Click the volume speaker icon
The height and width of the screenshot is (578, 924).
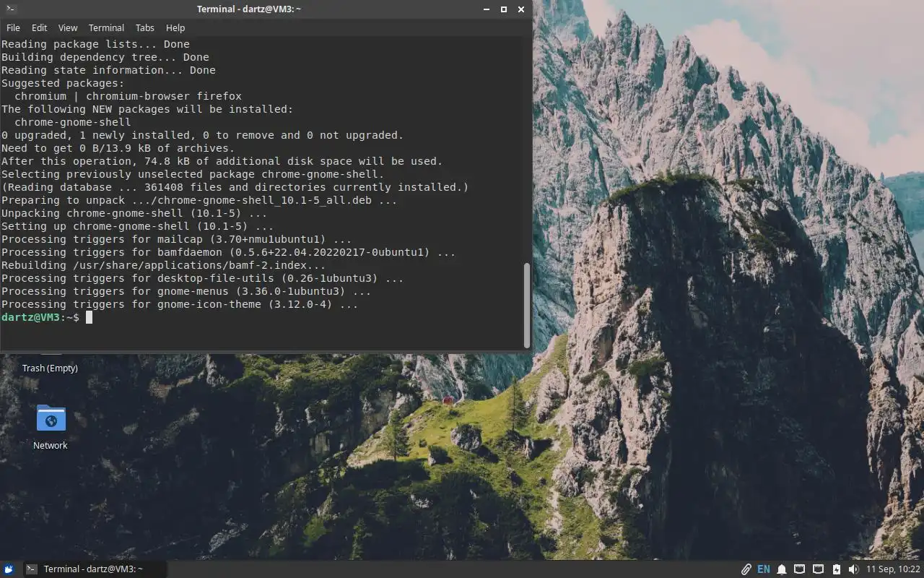[854, 569]
